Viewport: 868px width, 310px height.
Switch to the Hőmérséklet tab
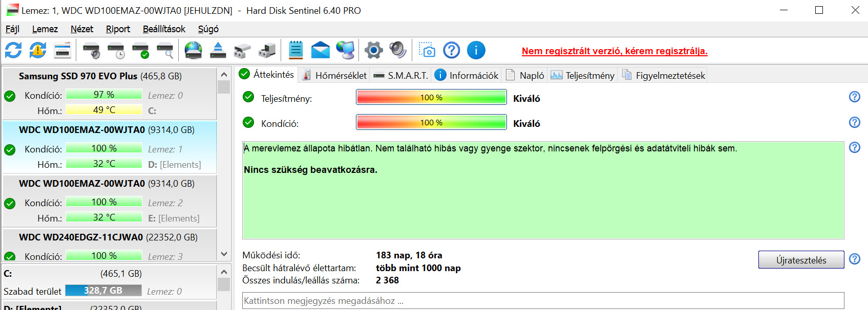tap(334, 75)
